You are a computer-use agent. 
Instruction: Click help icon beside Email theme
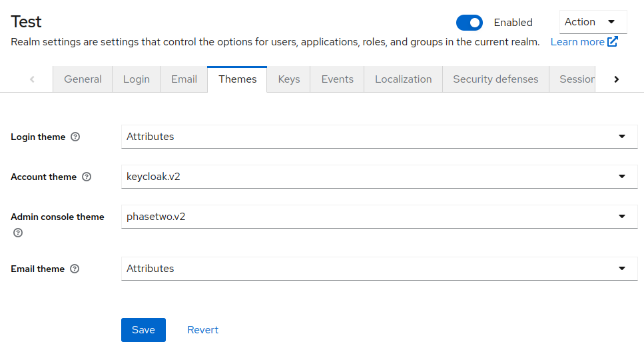pos(75,269)
